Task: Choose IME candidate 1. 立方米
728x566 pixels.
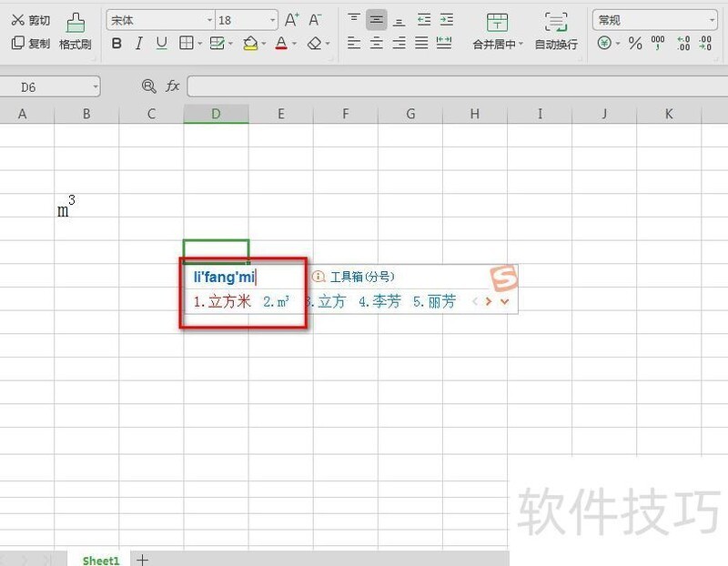Action: pyautogui.click(x=222, y=301)
